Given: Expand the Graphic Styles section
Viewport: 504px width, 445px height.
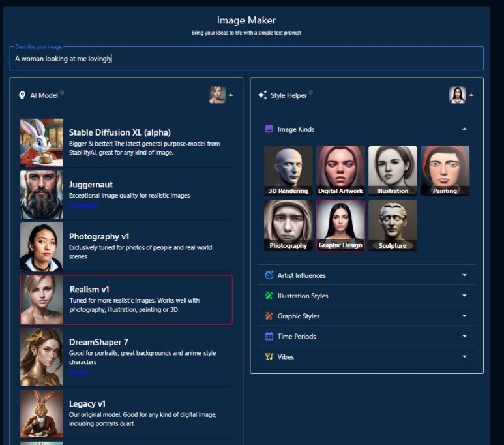Looking at the screenshot, I should click(464, 316).
